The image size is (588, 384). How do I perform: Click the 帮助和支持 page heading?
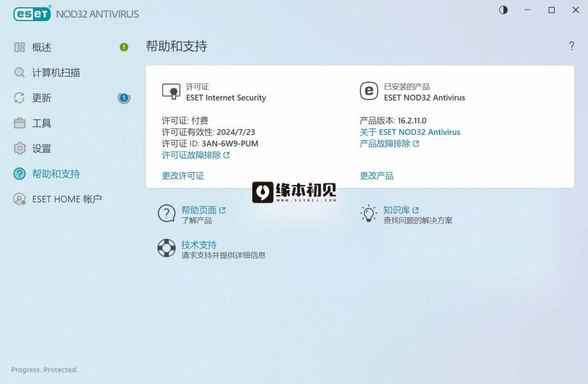coord(176,46)
